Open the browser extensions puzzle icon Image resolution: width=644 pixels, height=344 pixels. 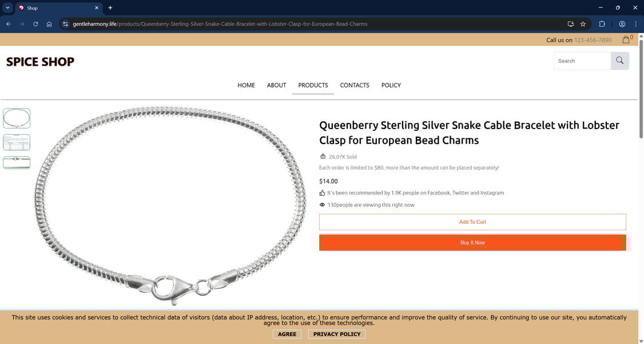click(x=602, y=24)
